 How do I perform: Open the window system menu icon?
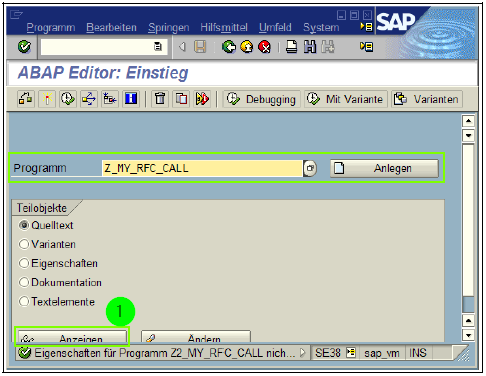[16, 15]
